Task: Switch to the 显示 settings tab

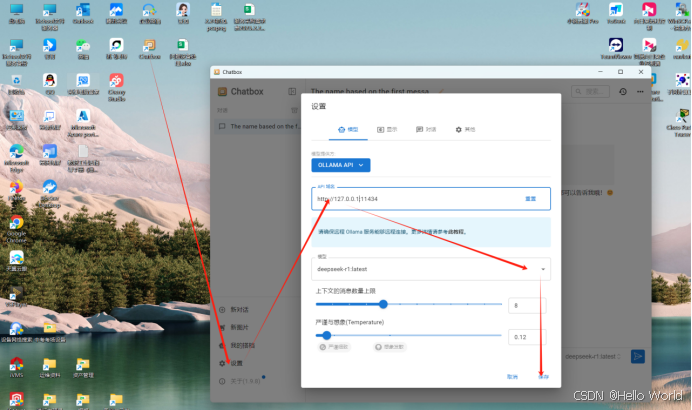Action: click(x=387, y=129)
